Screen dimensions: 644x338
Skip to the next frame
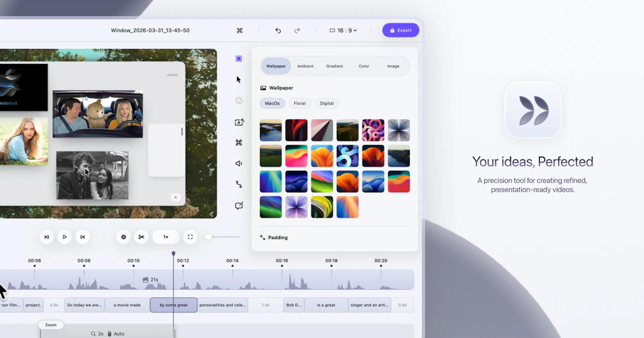(x=83, y=237)
